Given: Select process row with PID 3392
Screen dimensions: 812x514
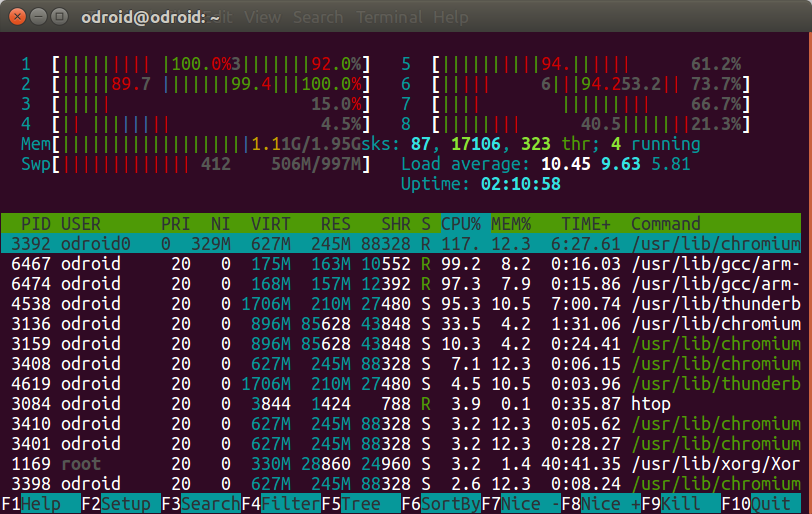Looking at the screenshot, I should point(401,243).
